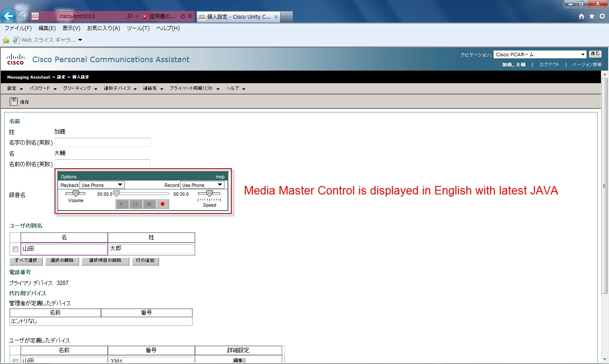Click the magnifier search icon in address bar
609x364 pixels.
point(130,16)
